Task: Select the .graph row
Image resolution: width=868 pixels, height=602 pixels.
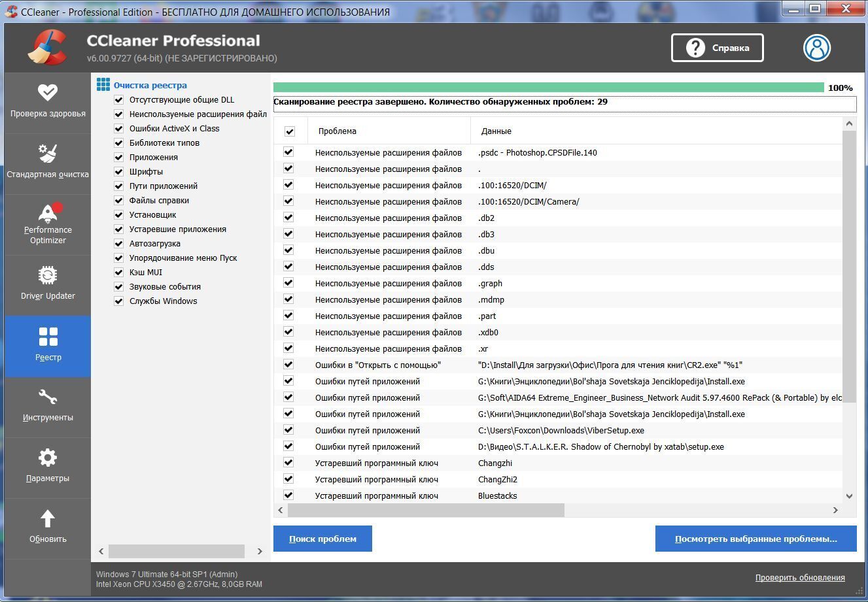Action: point(559,283)
